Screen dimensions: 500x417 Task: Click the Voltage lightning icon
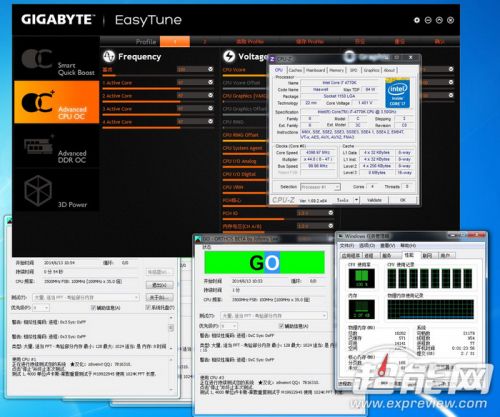click(229, 56)
